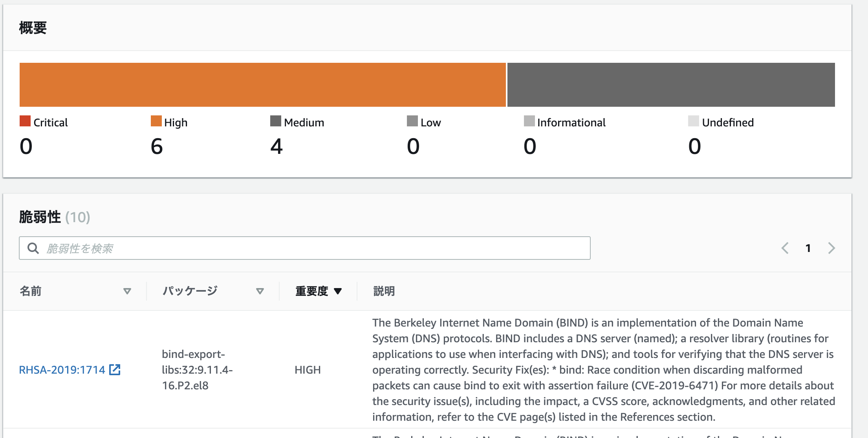Click the orange High segment of the bar

262,85
